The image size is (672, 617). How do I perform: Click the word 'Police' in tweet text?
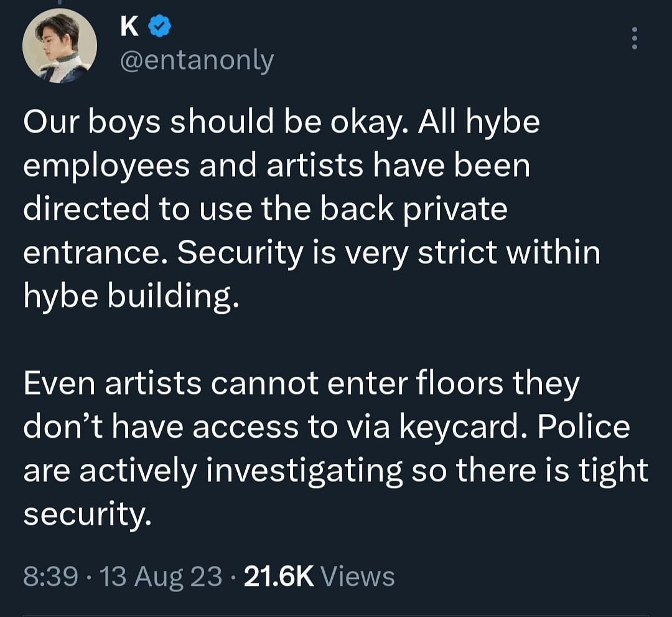point(584,426)
